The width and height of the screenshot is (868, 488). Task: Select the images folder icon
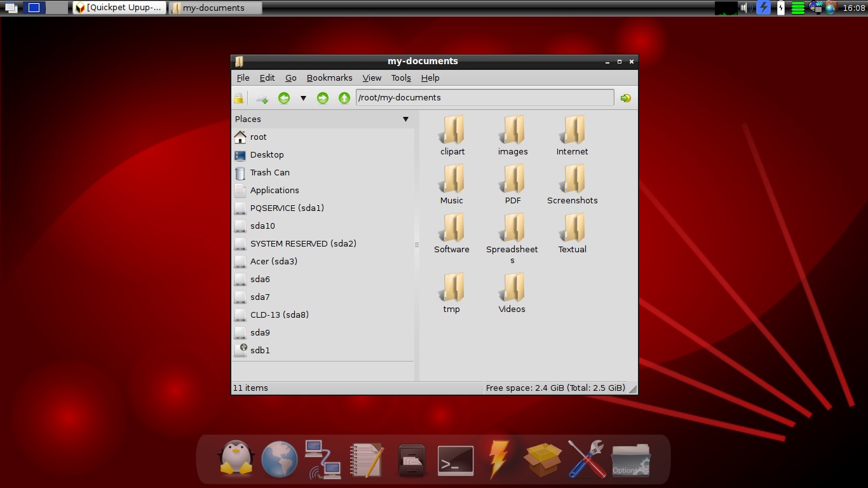512,130
